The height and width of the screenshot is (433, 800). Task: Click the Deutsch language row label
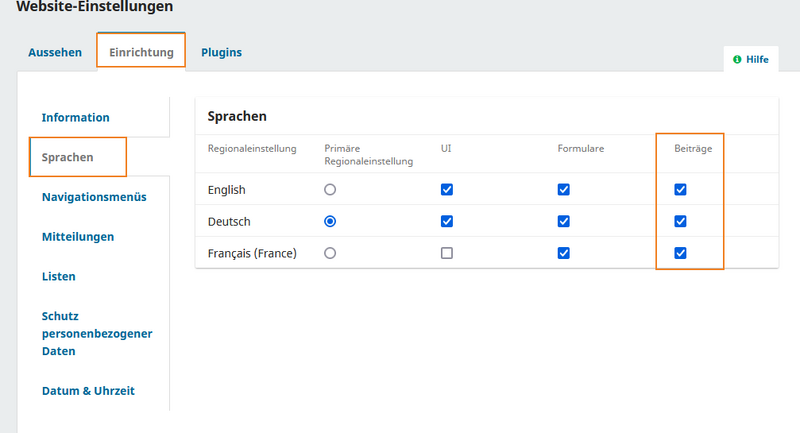(x=229, y=222)
